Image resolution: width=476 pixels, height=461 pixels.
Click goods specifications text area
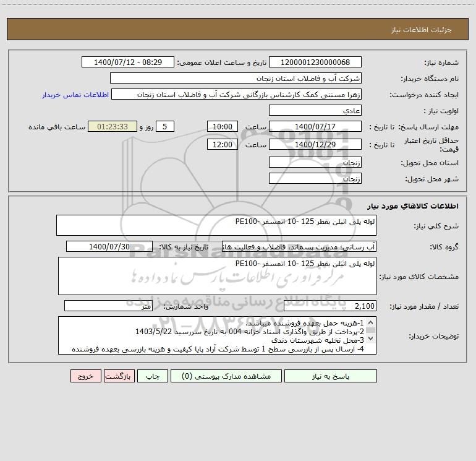click(x=217, y=276)
